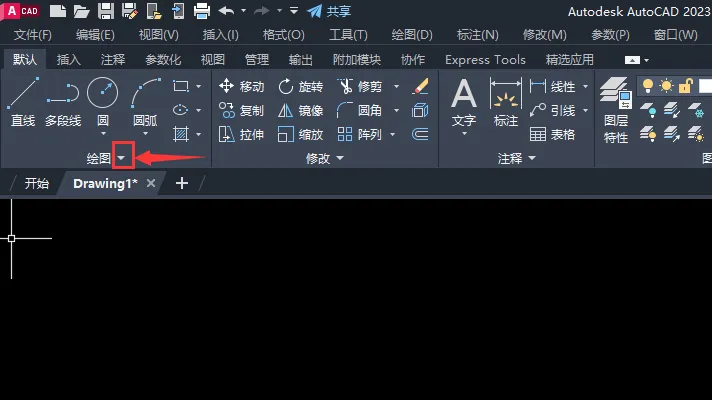The width and height of the screenshot is (712, 400).
Task: Click the Save icon in quick access toolbar
Action: pyautogui.click(x=107, y=11)
